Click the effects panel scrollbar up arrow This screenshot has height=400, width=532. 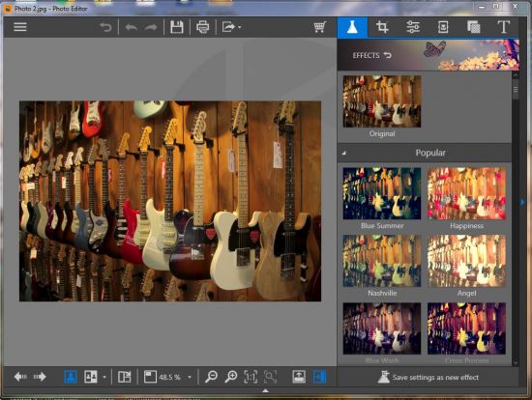coord(516,75)
